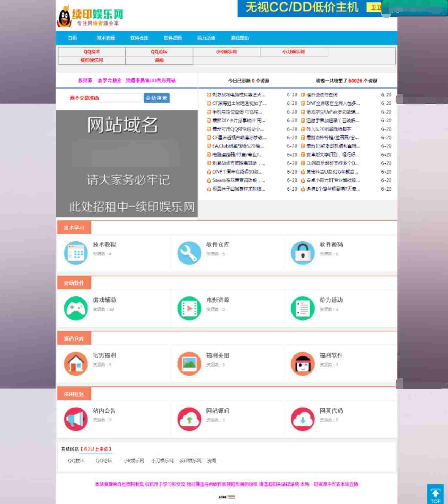The width and height of the screenshot is (448, 504).
Task: Open the 软件仓库 wrench icon
Action: (x=189, y=253)
